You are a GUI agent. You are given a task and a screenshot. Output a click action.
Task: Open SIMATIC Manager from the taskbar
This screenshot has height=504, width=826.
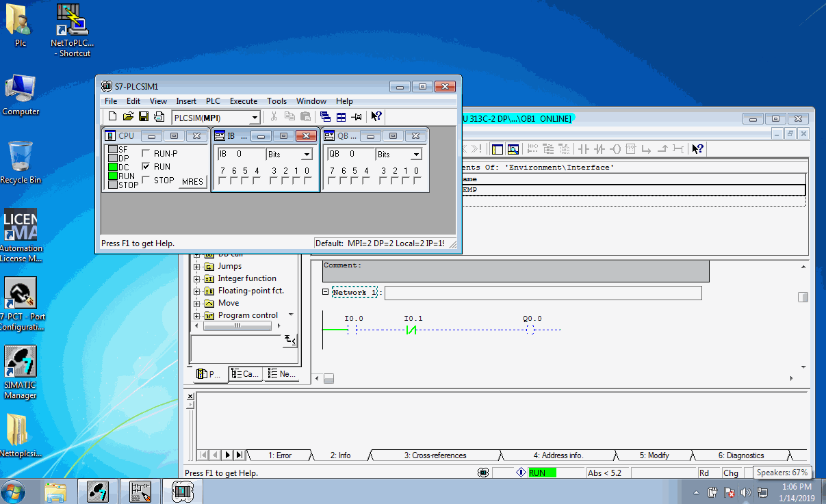[98, 491]
